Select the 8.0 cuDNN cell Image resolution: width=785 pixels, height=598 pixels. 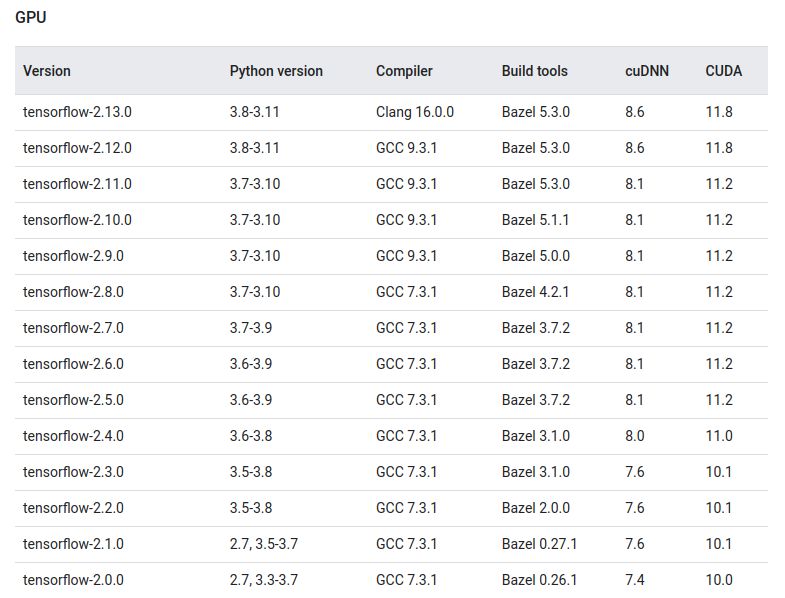(x=634, y=436)
